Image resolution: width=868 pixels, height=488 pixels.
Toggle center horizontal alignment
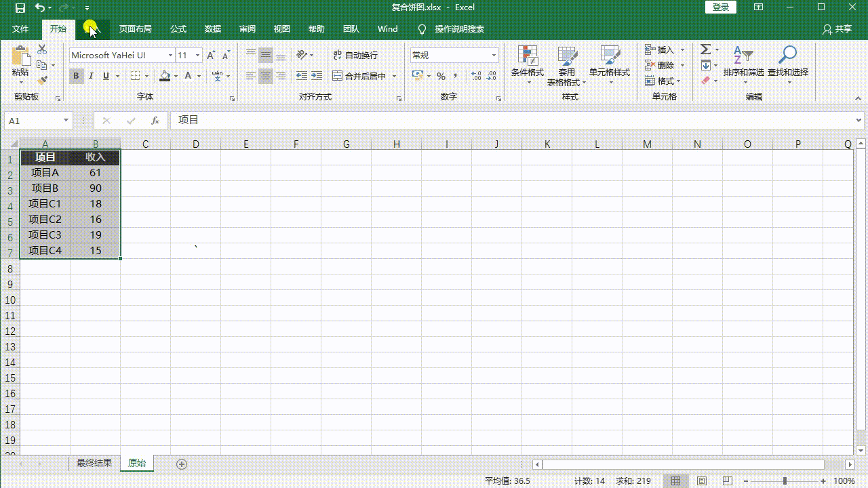(266, 76)
